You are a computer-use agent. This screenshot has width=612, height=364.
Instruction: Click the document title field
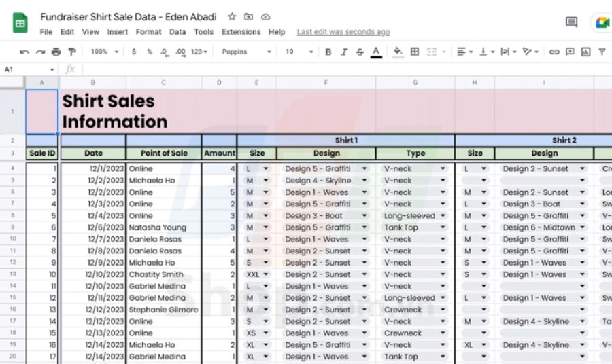click(x=128, y=17)
